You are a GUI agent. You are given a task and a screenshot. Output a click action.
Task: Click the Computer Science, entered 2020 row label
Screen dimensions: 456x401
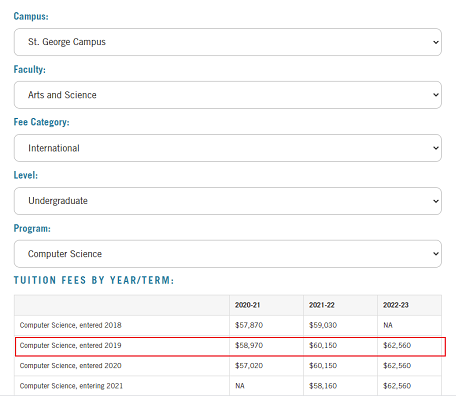click(x=70, y=366)
